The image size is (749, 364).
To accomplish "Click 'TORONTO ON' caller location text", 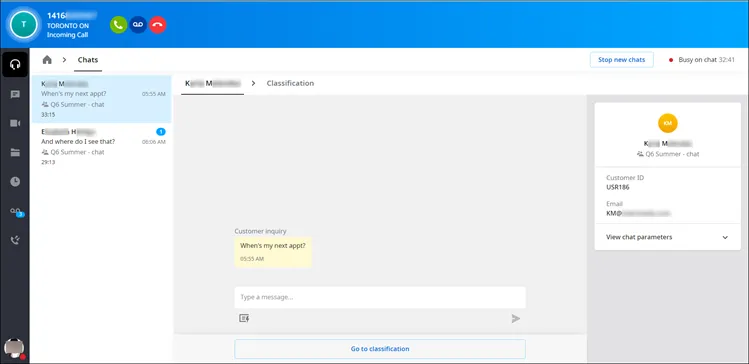I will point(68,26).
